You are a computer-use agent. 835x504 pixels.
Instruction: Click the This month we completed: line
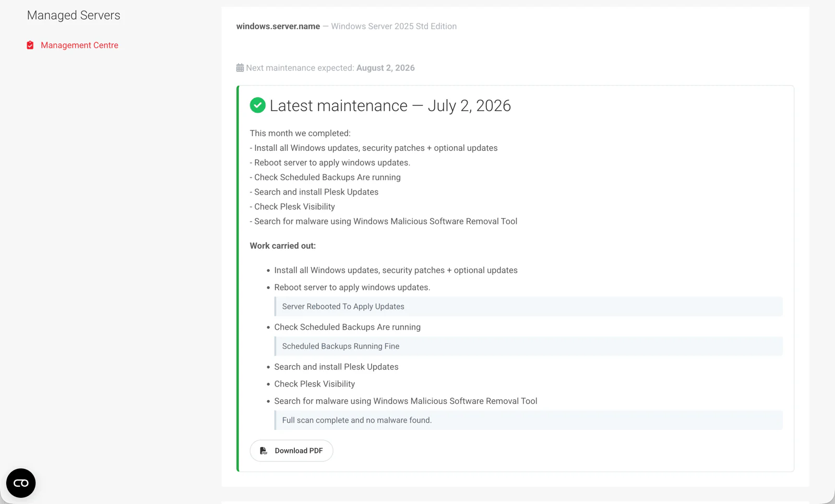click(300, 133)
